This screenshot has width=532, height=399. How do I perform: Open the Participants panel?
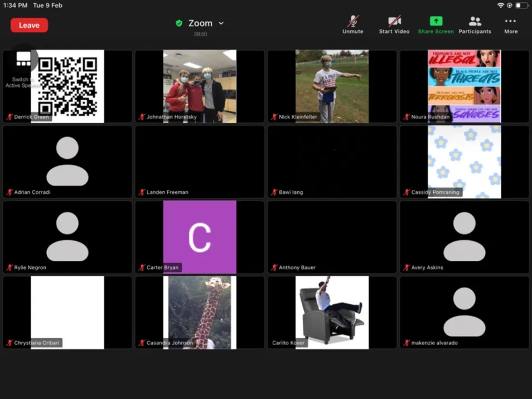[475, 22]
